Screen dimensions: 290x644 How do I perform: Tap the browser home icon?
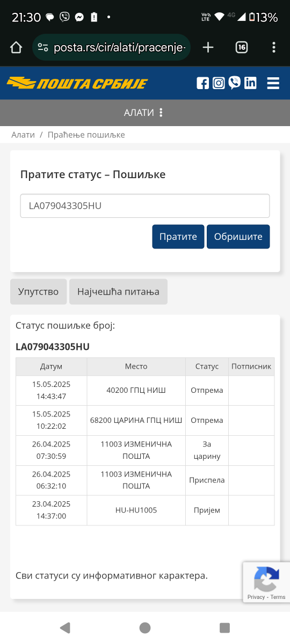coord(16,48)
